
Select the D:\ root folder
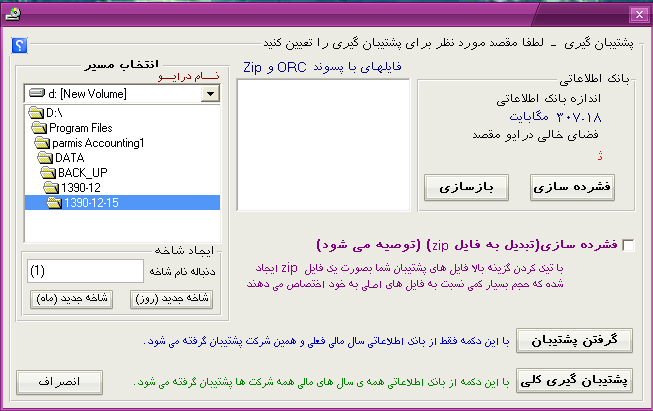click(x=54, y=113)
